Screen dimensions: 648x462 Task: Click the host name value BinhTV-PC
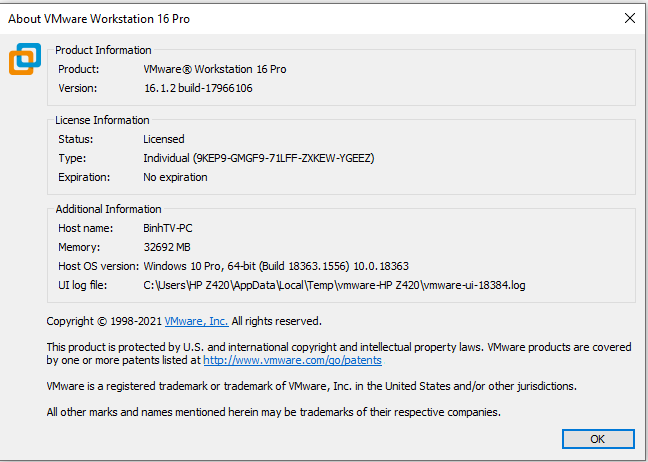pyautogui.click(x=167, y=228)
